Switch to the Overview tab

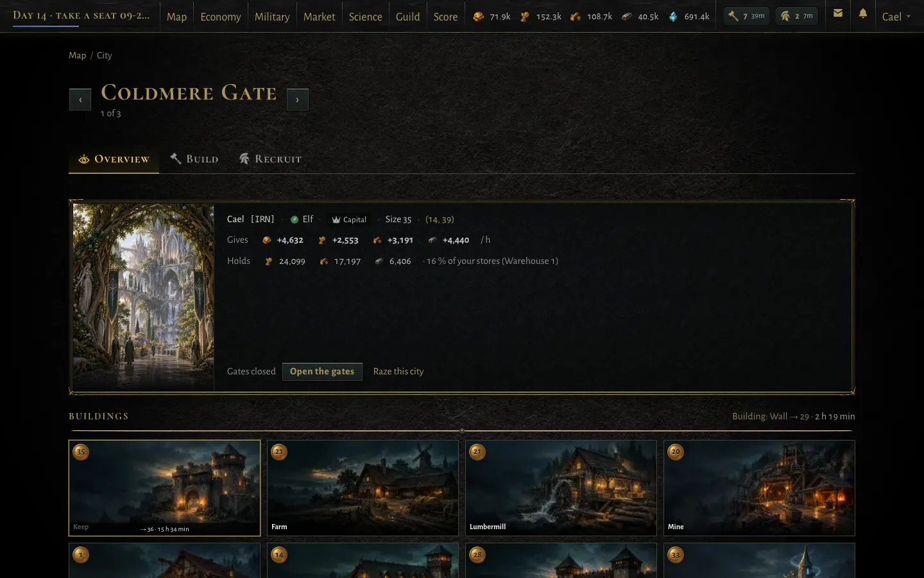coord(114,159)
